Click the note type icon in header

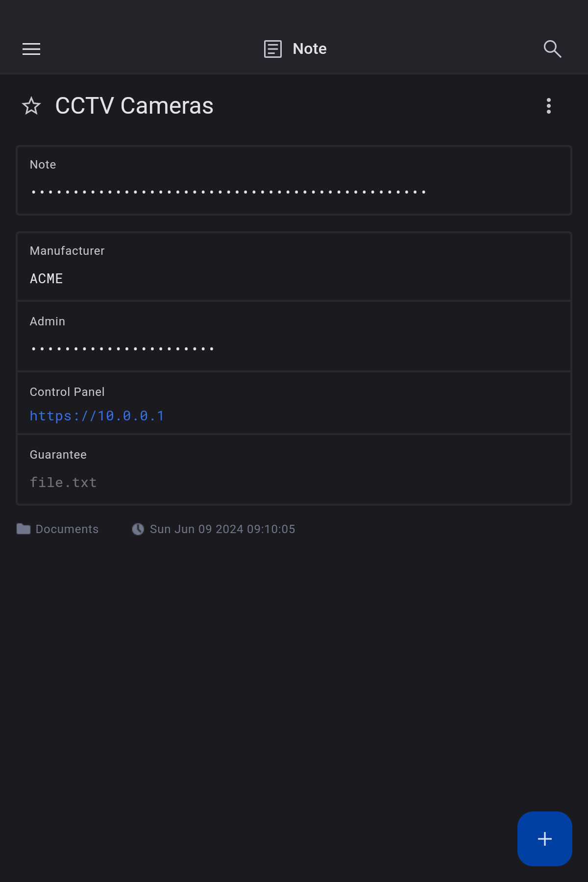[x=273, y=49]
